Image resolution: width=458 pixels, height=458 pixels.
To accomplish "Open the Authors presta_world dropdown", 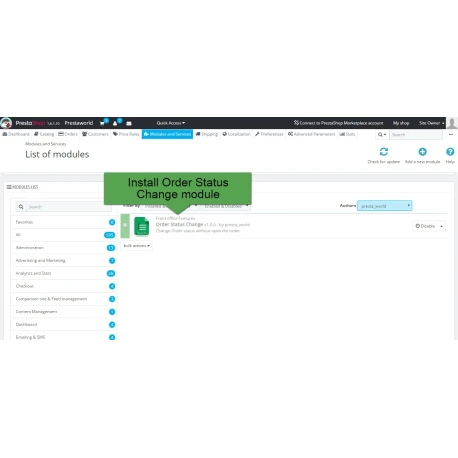I will click(384, 206).
